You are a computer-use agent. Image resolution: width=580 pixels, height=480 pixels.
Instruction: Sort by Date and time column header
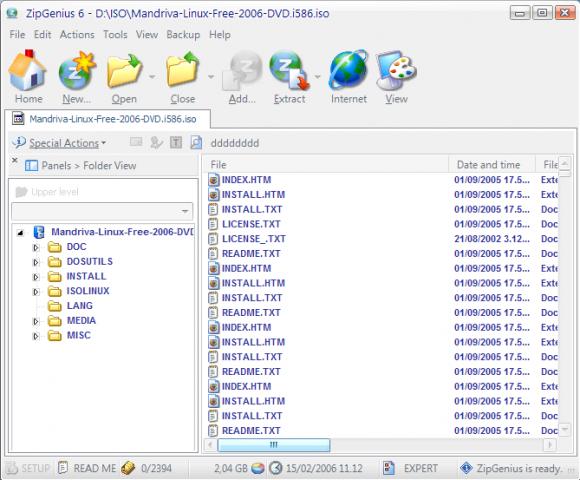(x=492, y=165)
